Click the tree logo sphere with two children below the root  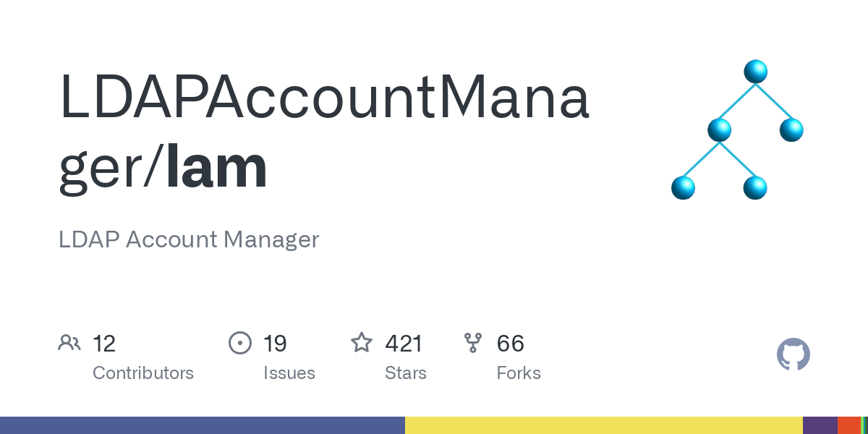click(719, 130)
